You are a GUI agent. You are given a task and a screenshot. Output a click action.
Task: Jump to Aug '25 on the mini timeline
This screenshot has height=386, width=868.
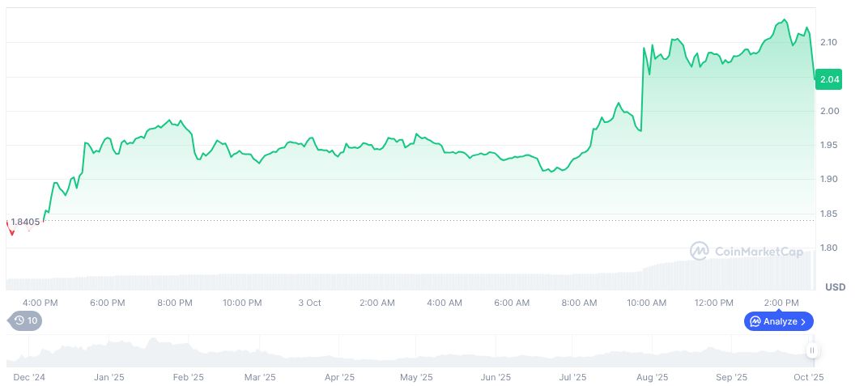(652, 377)
